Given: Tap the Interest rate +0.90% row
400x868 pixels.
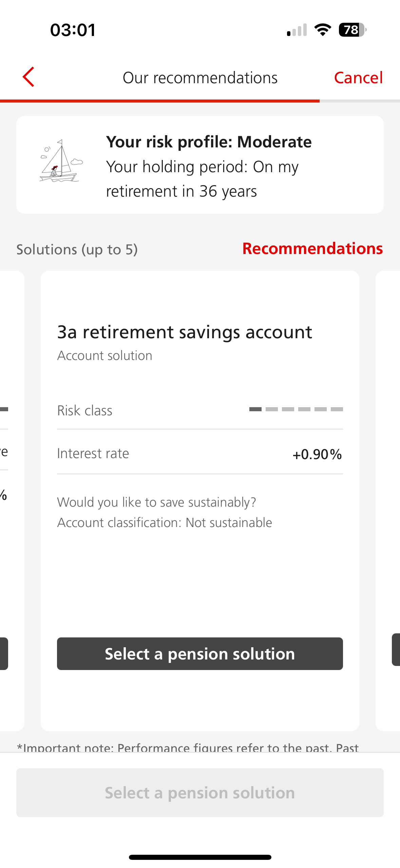Looking at the screenshot, I should coord(200,454).
